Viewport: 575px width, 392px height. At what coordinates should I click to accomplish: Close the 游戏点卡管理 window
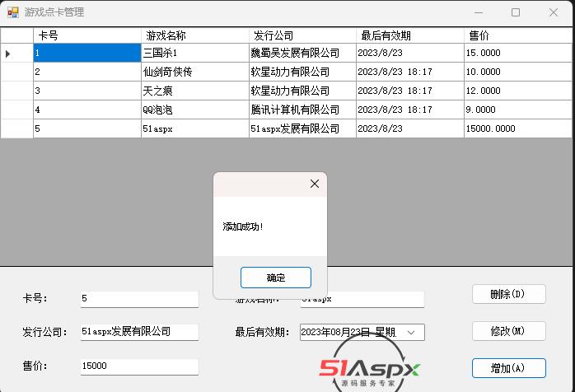(554, 12)
